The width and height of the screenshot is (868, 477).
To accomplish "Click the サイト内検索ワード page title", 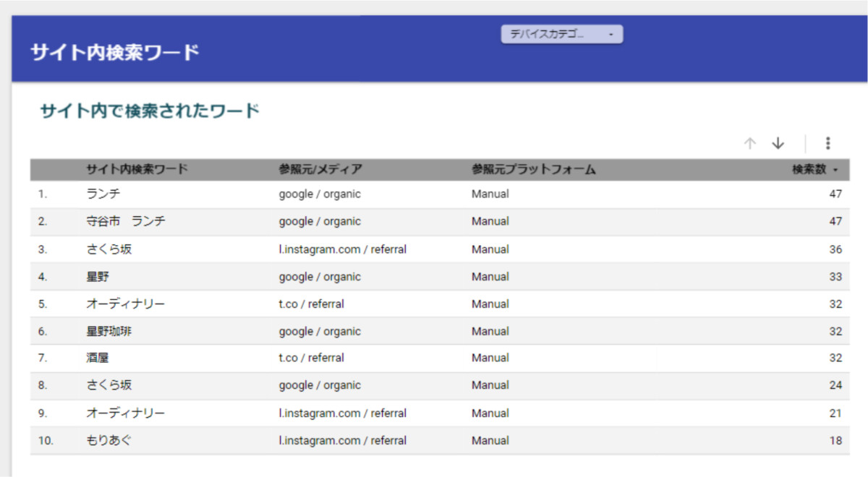I will tap(115, 52).
